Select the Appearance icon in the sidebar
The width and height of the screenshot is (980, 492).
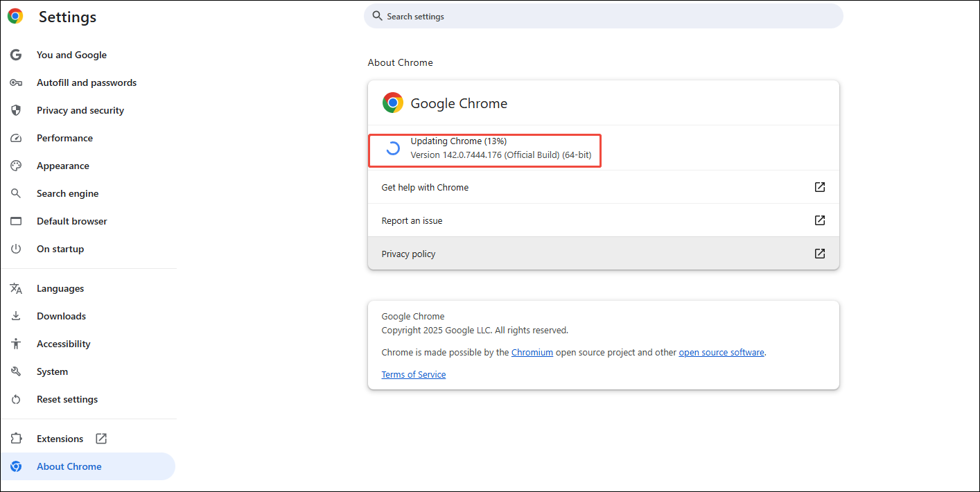pyautogui.click(x=16, y=166)
